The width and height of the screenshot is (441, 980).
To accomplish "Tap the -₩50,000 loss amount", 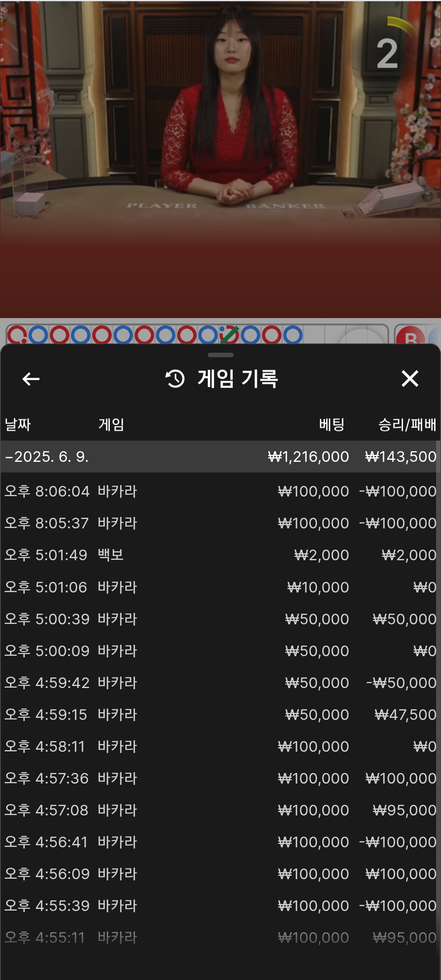I will click(x=401, y=683).
